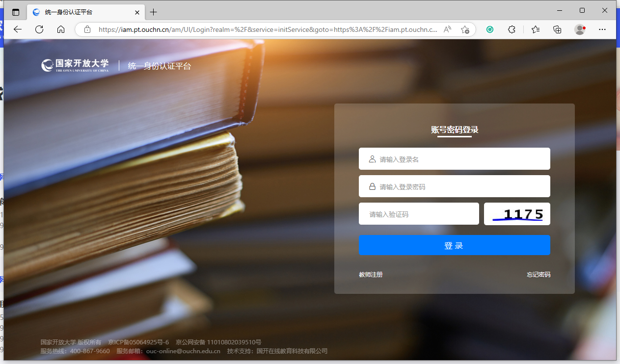Click the user profile avatar icon
This screenshot has height=364, width=620.
[580, 29]
